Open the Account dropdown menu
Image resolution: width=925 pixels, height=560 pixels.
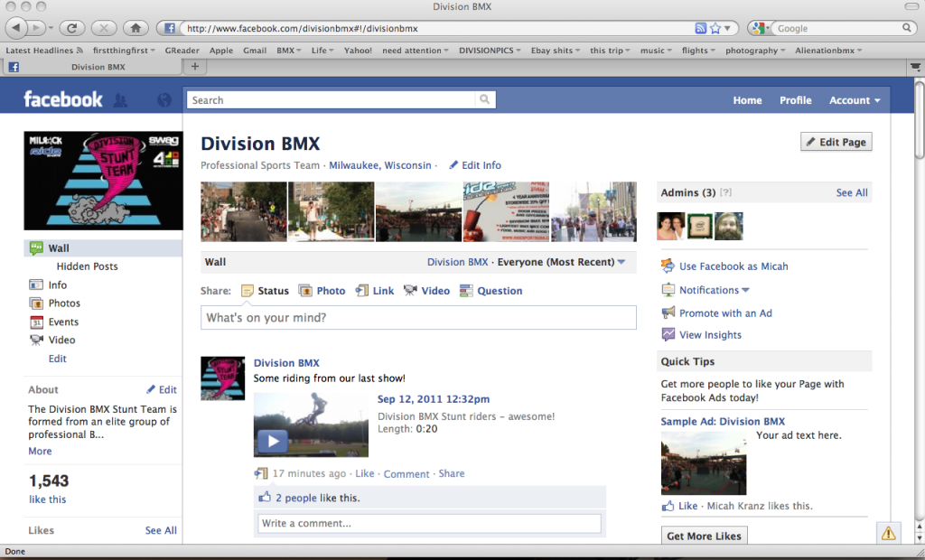[855, 100]
